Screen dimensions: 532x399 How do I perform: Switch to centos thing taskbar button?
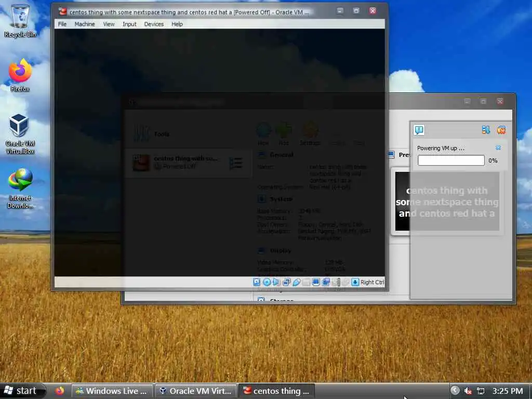[277, 391]
